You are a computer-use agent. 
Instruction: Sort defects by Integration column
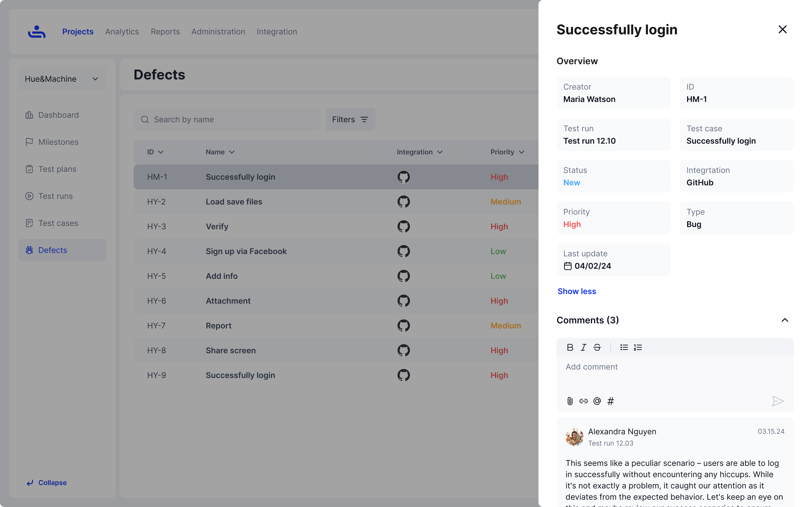(x=420, y=152)
